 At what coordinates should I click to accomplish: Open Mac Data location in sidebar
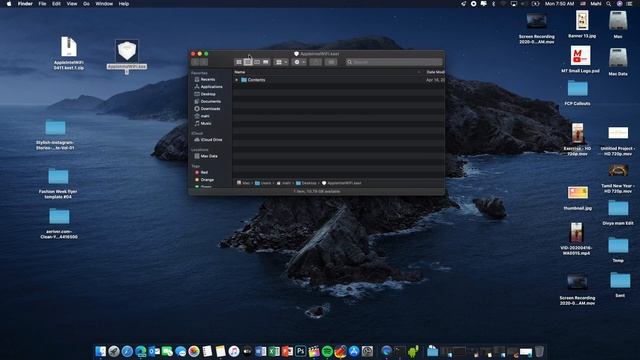(x=209, y=156)
